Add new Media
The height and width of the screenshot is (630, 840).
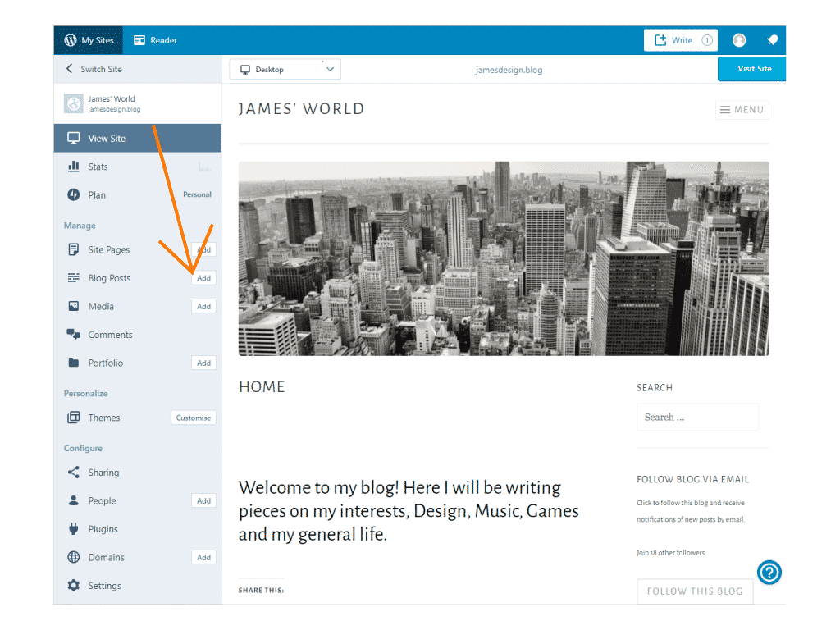(x=203, y=307)
